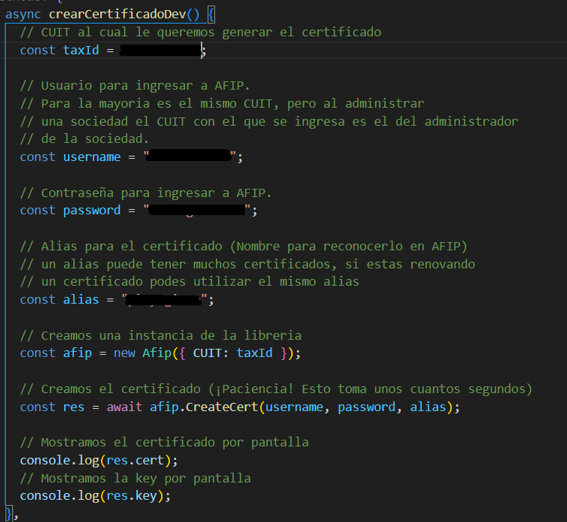The width and height of the screenshot is (567, 522).
Task: Click the comment 'Contraseña para ingresar a AFIP.'
Action: (x=146, y=193)
